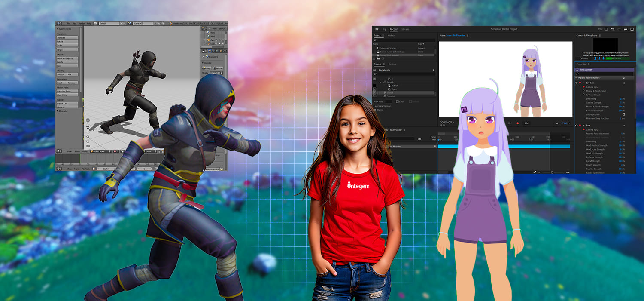Image resolution: width=644 pixels, height=301 pixels.
Task: Click the Calibrate button
Action: pyautogui.click(x=584, y=58)
